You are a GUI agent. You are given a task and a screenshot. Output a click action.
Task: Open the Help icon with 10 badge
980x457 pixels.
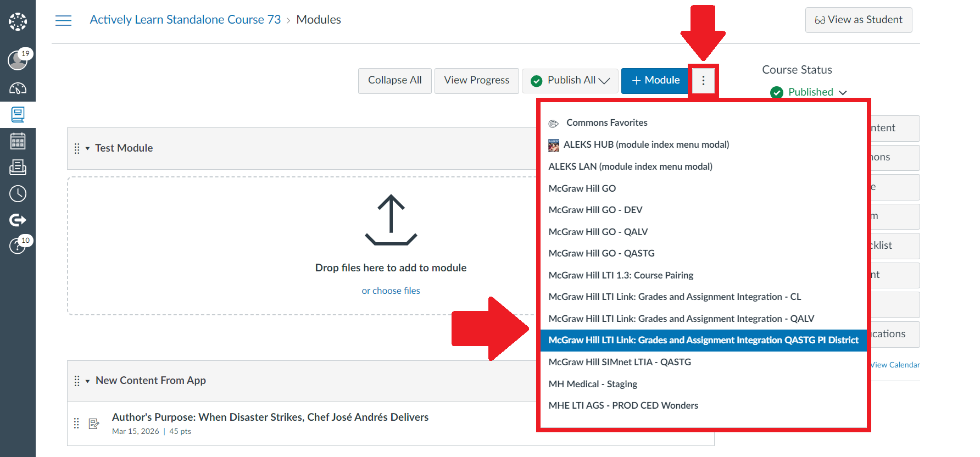point(18,246)
